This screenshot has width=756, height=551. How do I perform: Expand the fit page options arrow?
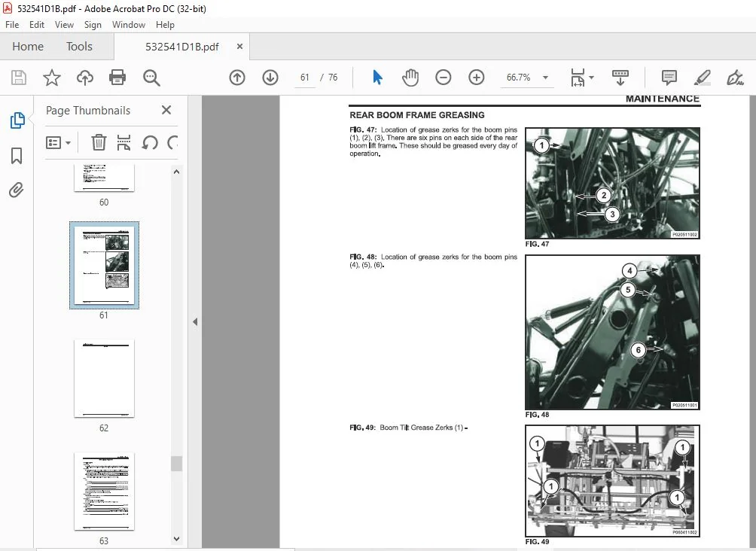(592, 78)
